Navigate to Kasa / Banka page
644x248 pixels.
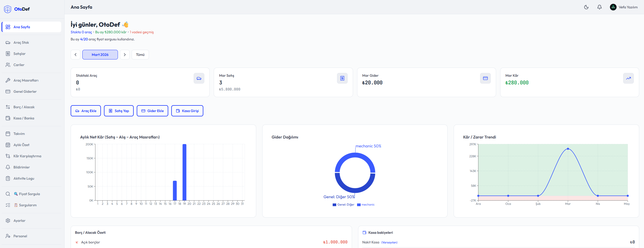pyautogui.click(x=24, y=118)
